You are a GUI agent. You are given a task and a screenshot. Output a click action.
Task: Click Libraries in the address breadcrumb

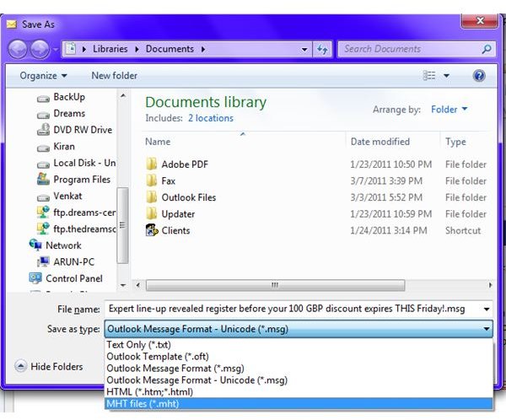click(110, 49)
